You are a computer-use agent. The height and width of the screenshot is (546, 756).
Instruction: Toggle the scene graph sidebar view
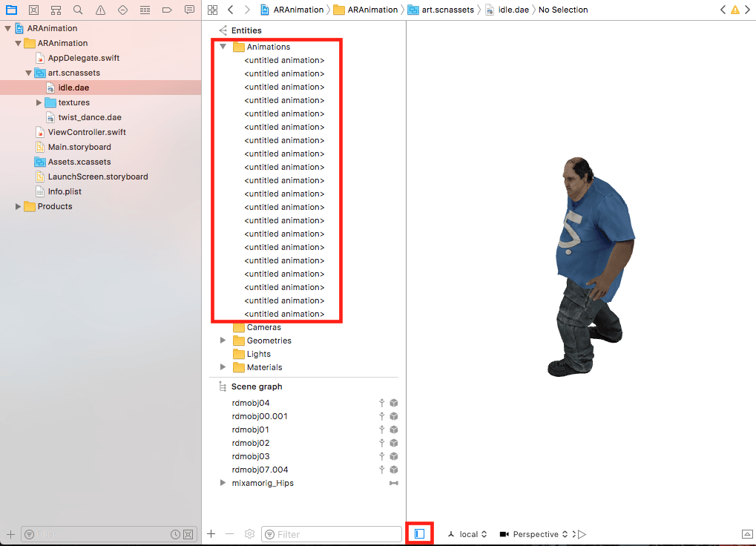pos(420,533)
